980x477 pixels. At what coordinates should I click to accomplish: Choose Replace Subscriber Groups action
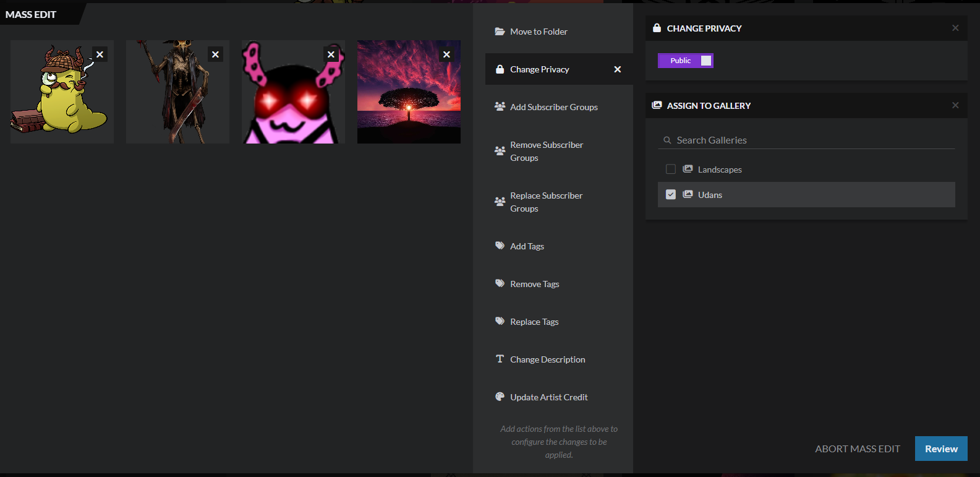(559, 202)
